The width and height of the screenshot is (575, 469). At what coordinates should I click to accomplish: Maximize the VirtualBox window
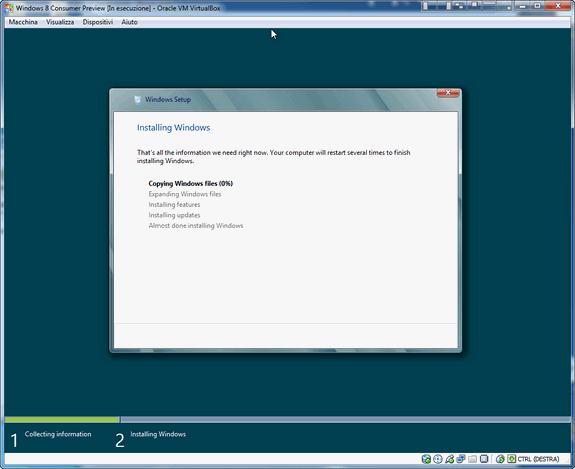(x=537, y=6)
